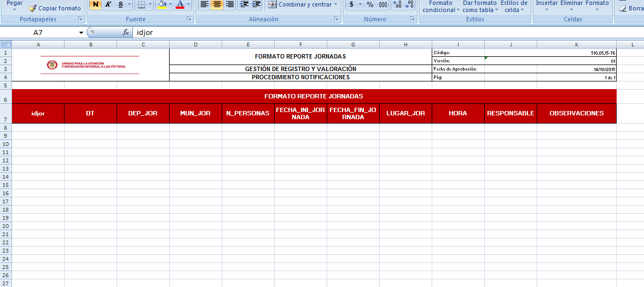Image resolution: width=644 pixels, height=287 pixels.
Task: Select HORA header cell
Action: (x=459, y=113)
